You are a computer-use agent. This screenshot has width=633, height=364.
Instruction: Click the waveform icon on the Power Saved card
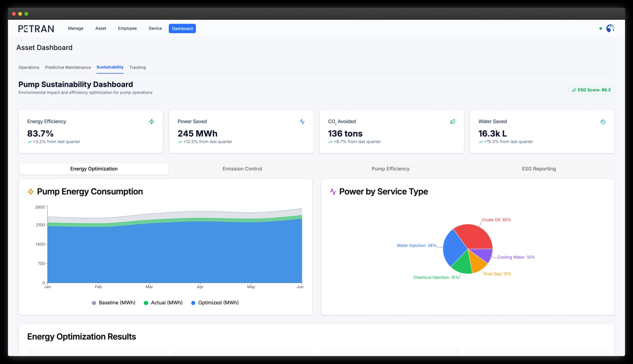(x=302, y=122)
